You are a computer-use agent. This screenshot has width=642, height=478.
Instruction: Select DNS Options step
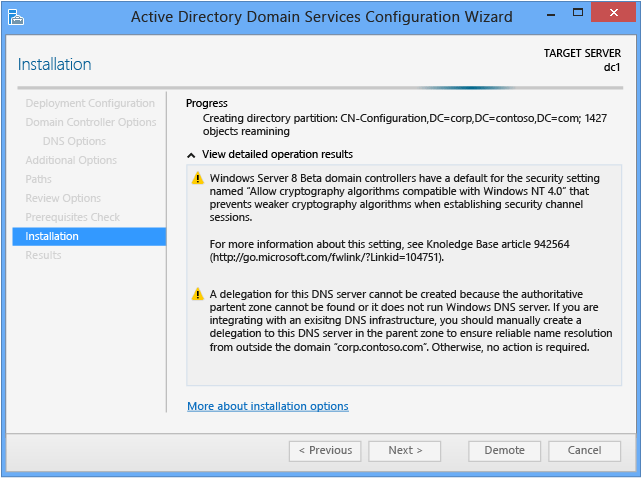coord(74,141)
